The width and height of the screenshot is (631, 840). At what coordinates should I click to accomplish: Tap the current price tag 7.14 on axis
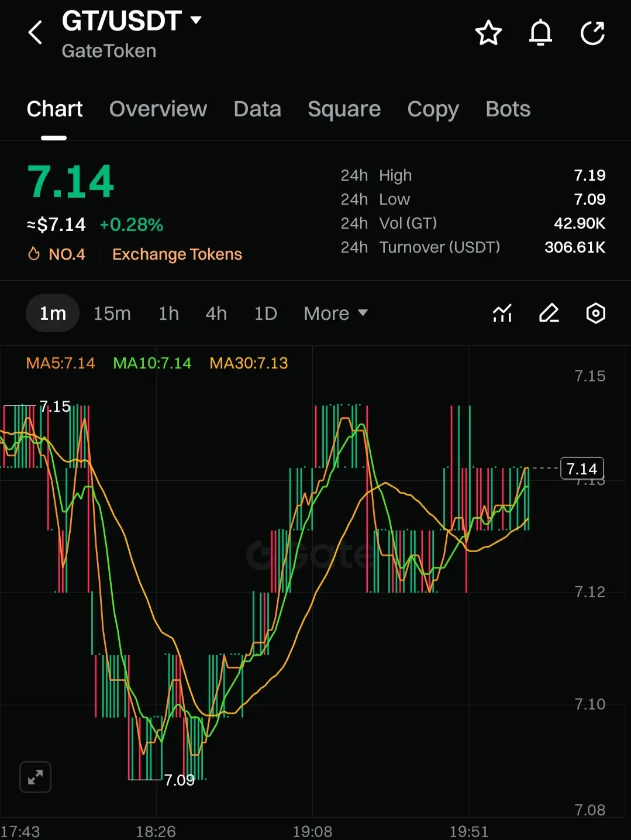pos(582,469)
